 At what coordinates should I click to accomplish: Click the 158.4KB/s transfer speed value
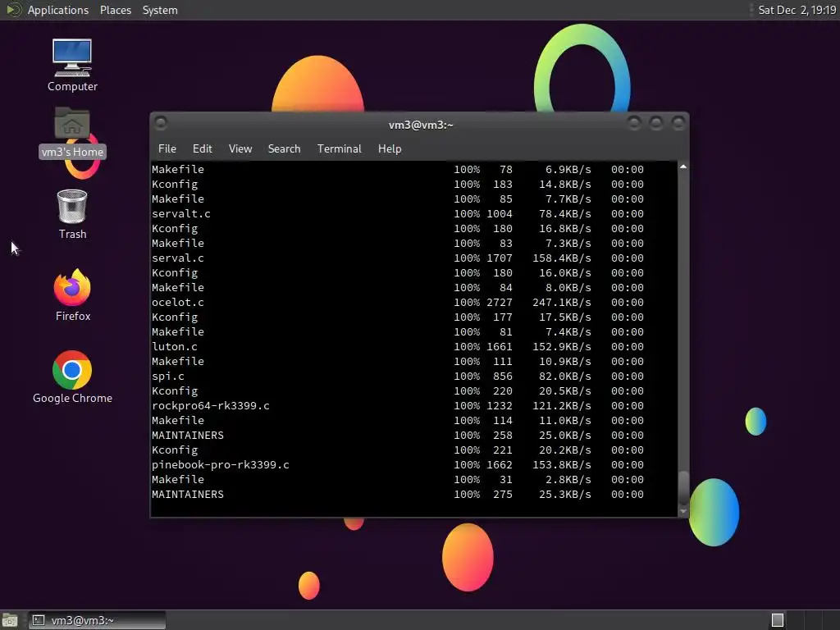561,258
